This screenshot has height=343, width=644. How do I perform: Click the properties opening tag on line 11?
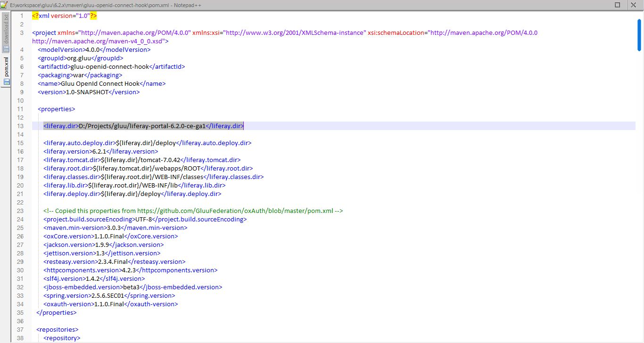tap(56, 109)
